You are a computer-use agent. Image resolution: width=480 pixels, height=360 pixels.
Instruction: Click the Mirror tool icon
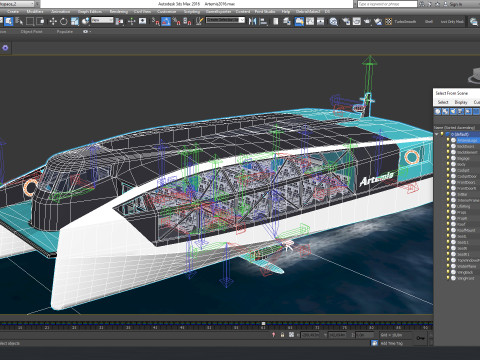click(252, 21)
